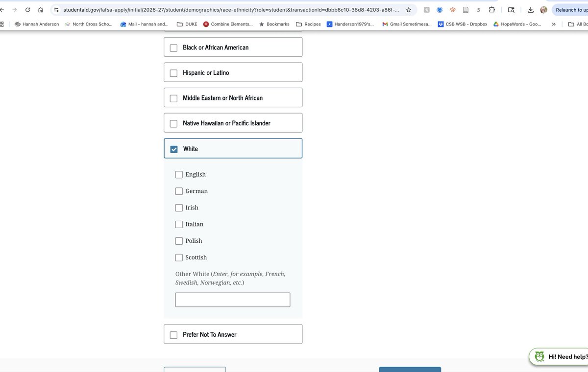View site information icon in address bar
This screenshot has width=588, height=372.
pos(56,10)
